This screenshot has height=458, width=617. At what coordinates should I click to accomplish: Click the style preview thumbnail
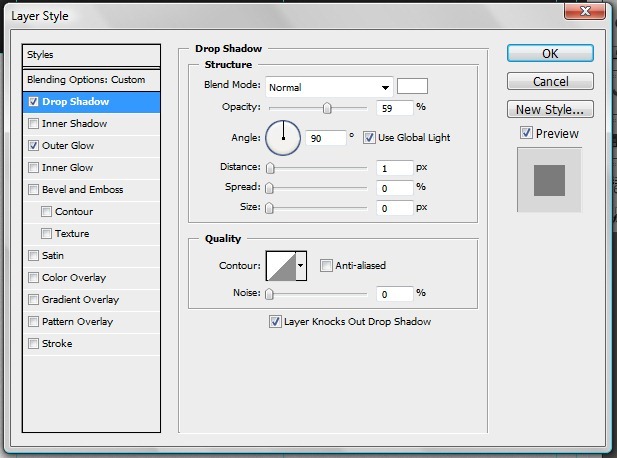click(549, 180)
